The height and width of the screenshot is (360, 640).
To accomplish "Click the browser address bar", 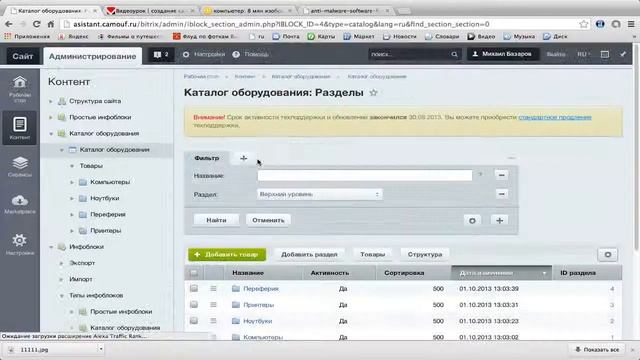I will 318,24.
